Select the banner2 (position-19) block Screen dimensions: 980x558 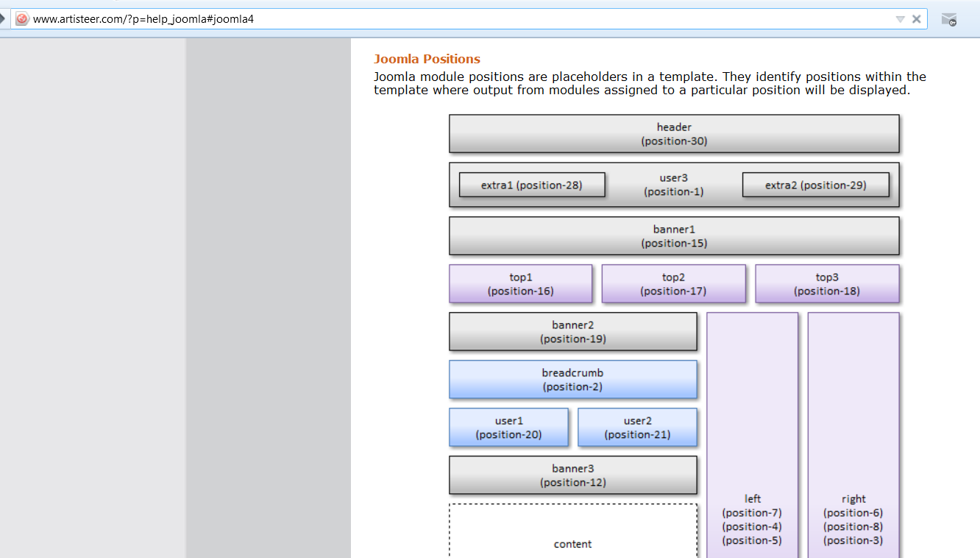coord(573,332)
